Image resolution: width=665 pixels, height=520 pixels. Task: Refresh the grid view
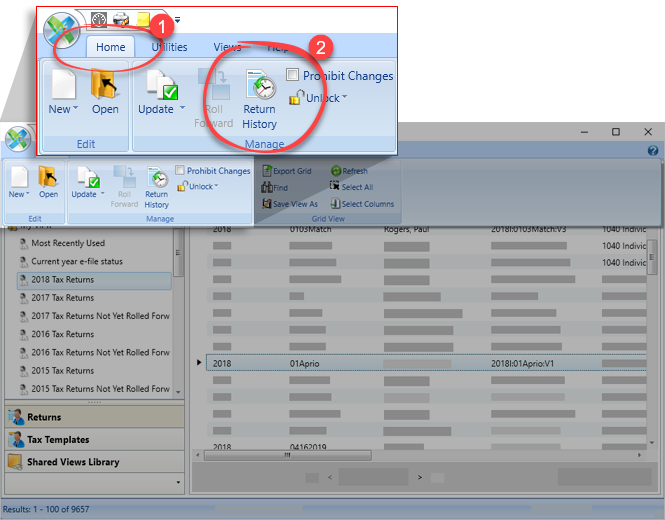click(336, 171)
